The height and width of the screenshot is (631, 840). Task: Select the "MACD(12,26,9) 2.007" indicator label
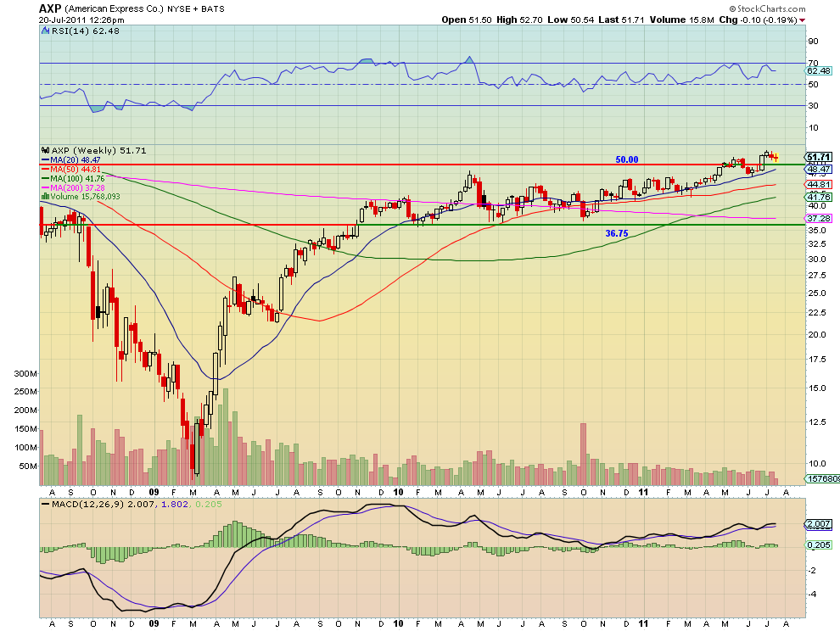[x=103, y=504]
